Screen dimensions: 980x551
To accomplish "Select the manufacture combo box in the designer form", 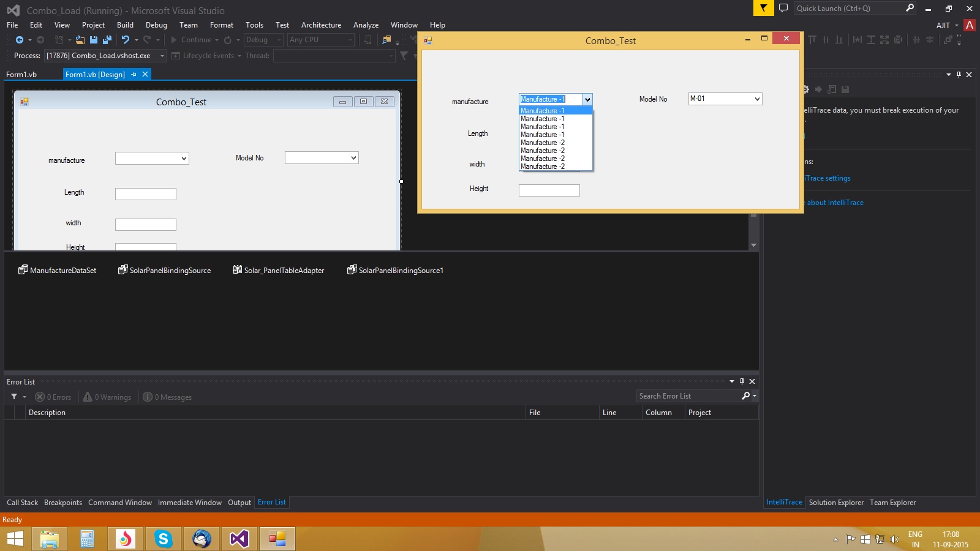I will pos(152,158).
